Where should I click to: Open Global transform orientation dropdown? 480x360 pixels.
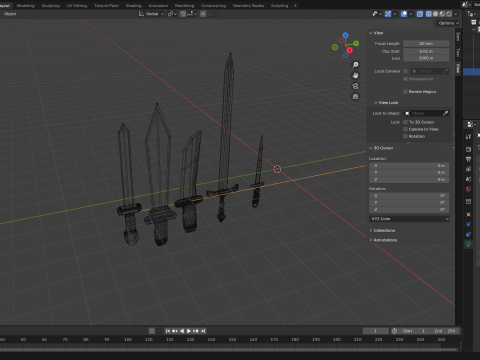tap(151, 14)
